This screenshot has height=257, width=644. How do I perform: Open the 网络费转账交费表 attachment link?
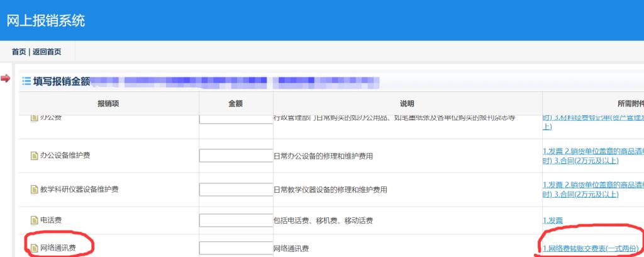(x=591, y=248)
